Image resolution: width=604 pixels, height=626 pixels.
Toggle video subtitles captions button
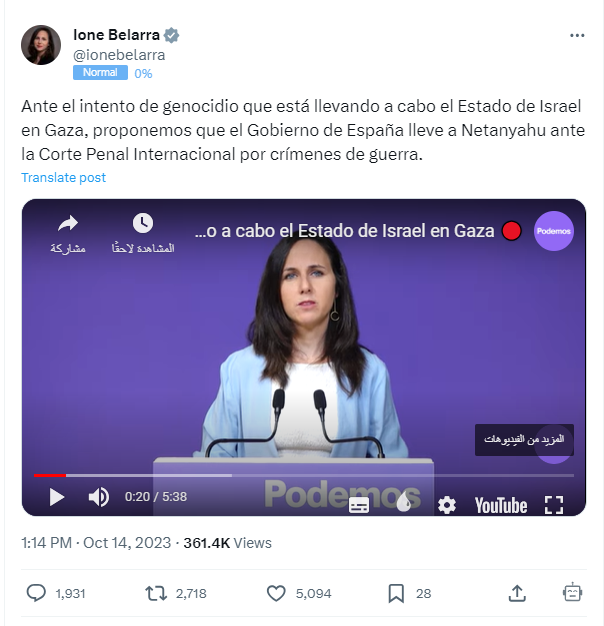point(359,505)
